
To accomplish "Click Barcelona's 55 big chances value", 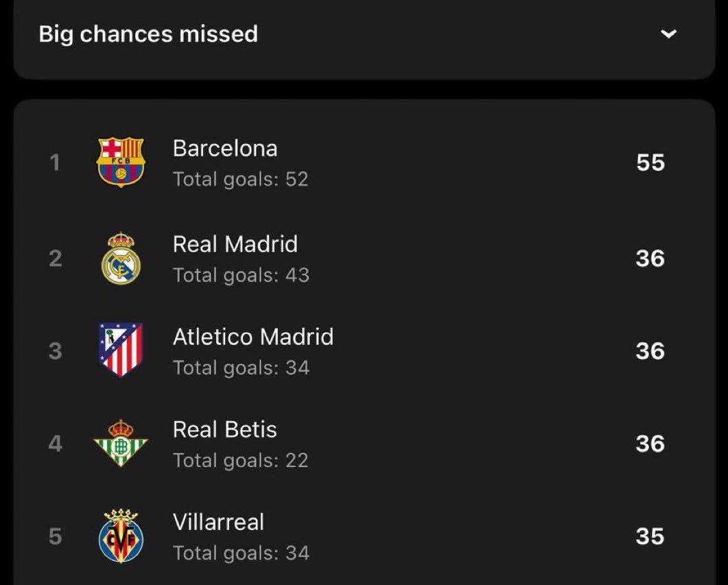I will pos(650,163).
